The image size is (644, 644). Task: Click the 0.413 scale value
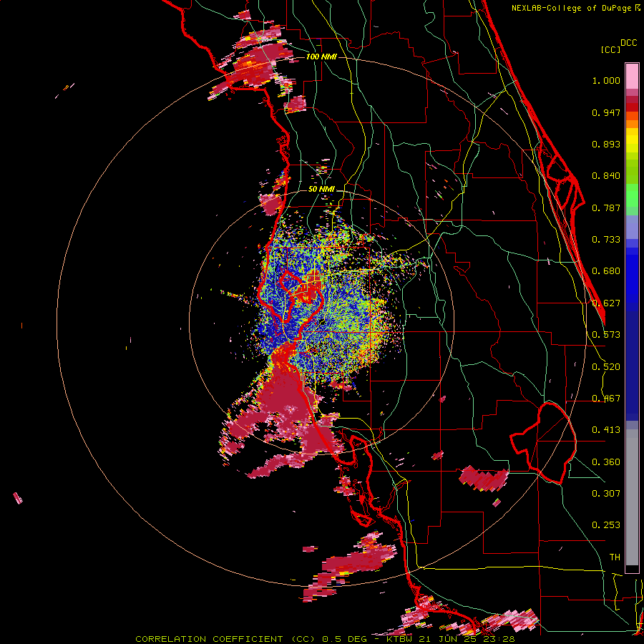606,430
